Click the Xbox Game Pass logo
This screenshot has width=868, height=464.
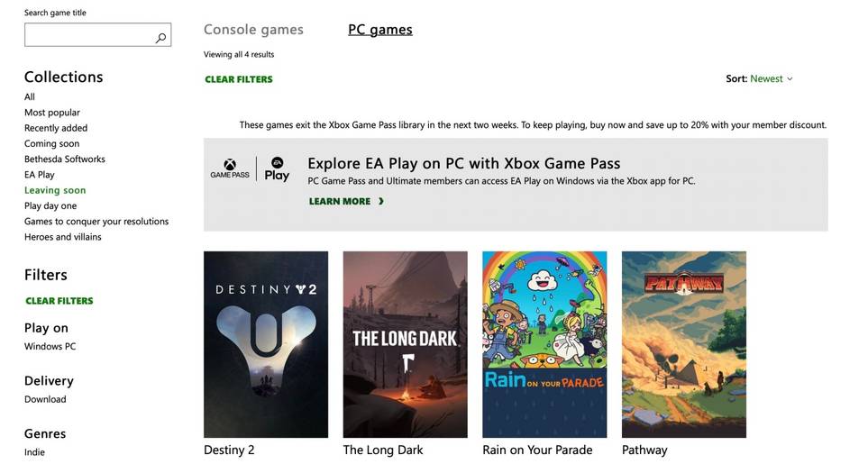point(230,168)
